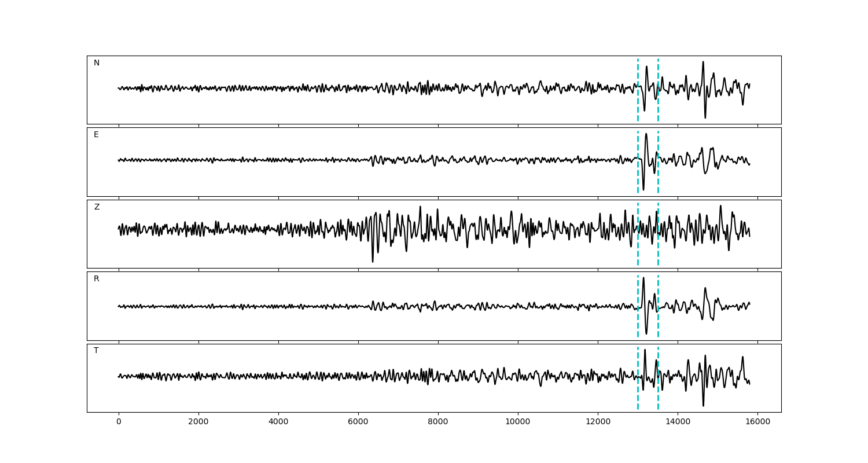Click right cyan dashed line in Z panel
Screen dimensions: 868x463
(658, 249)
